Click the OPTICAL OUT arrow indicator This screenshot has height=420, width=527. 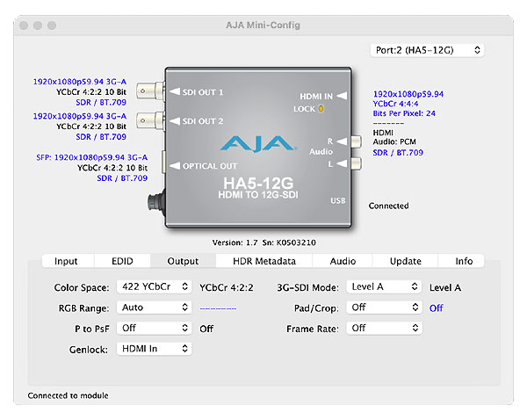175,166
